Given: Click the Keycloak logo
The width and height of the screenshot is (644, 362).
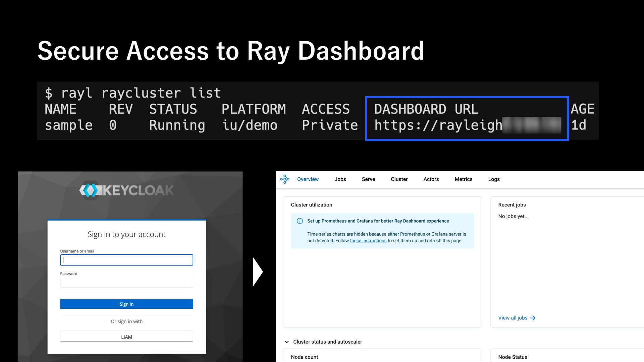Looking at the screenshot, I should [x=126, y=190].
